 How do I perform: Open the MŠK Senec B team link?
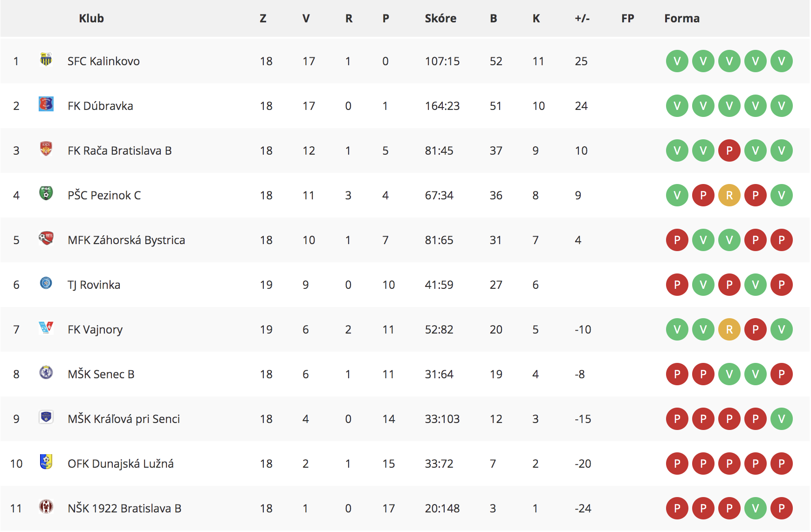click(101, 374)
